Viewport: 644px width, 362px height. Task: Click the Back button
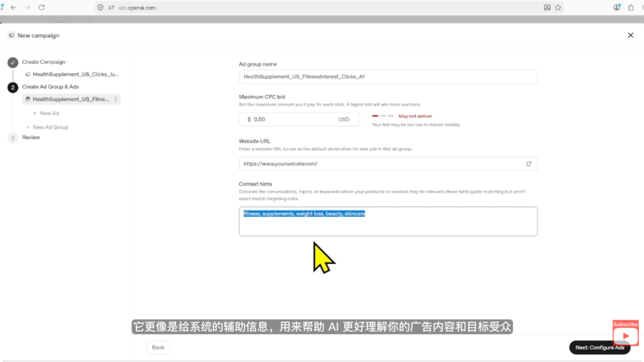[158, 348]
